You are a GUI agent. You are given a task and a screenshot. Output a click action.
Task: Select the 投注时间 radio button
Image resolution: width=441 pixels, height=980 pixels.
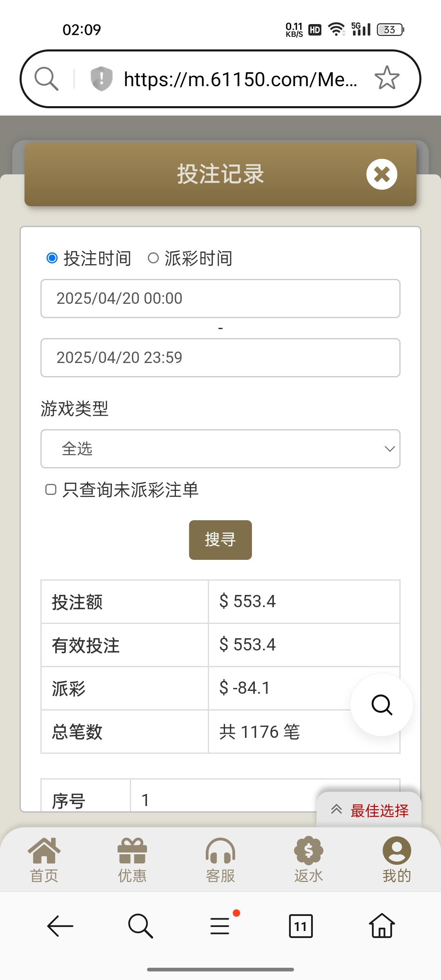(x=52, y=258)
